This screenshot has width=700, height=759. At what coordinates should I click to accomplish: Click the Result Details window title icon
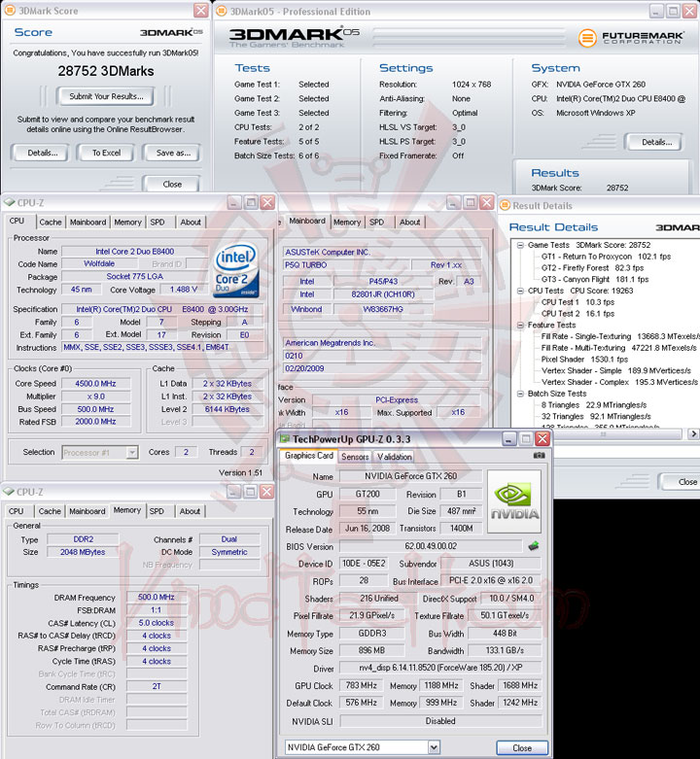tap(505, 206)
